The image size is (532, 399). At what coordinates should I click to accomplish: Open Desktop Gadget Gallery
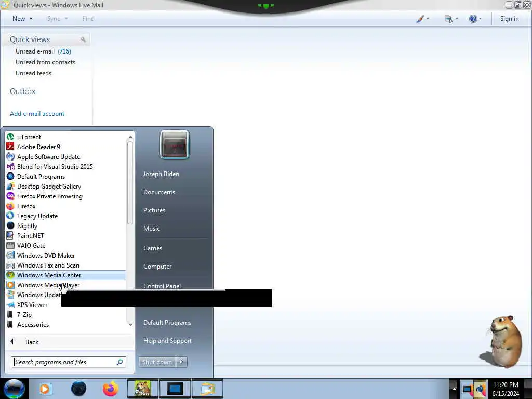pos(65,187)
